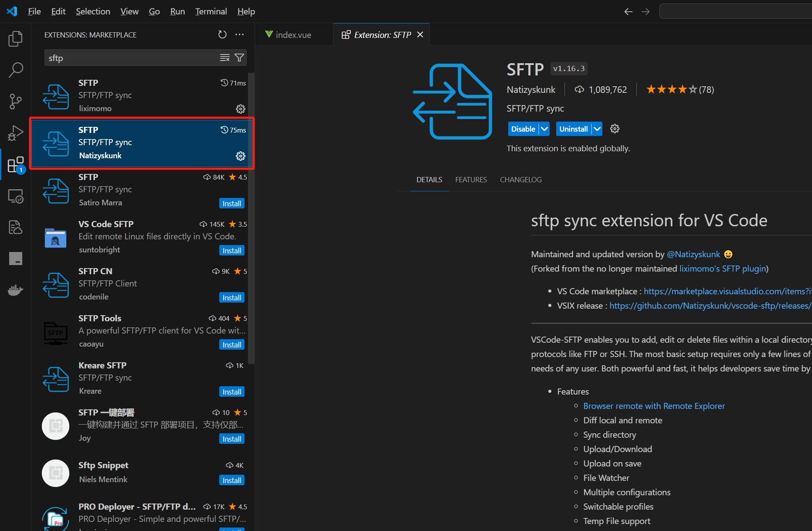Open the Disable dropdown arrow

(x=544, y=129)
